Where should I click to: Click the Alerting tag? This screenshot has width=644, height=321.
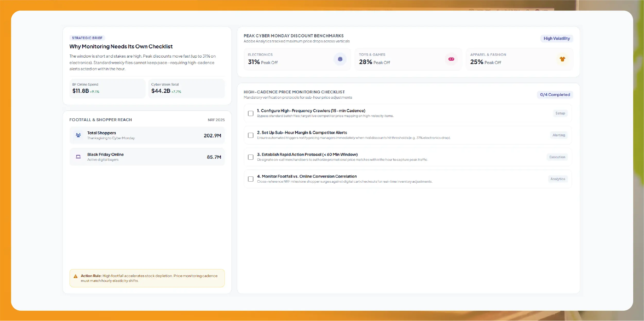(559, 135)
